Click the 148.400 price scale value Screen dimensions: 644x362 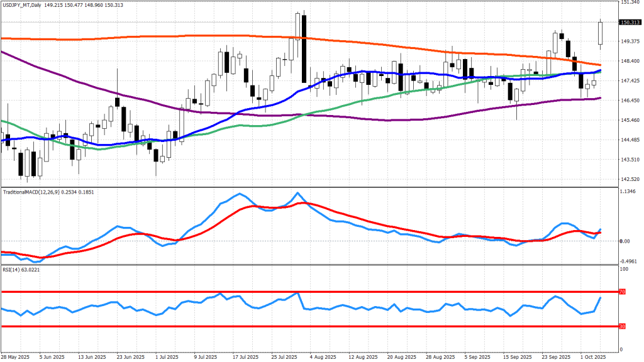[631, 61]
